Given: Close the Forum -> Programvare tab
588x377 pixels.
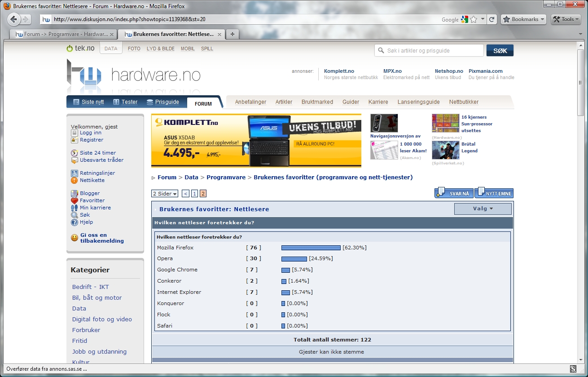Looking at the screenshot, I should 112,34.
